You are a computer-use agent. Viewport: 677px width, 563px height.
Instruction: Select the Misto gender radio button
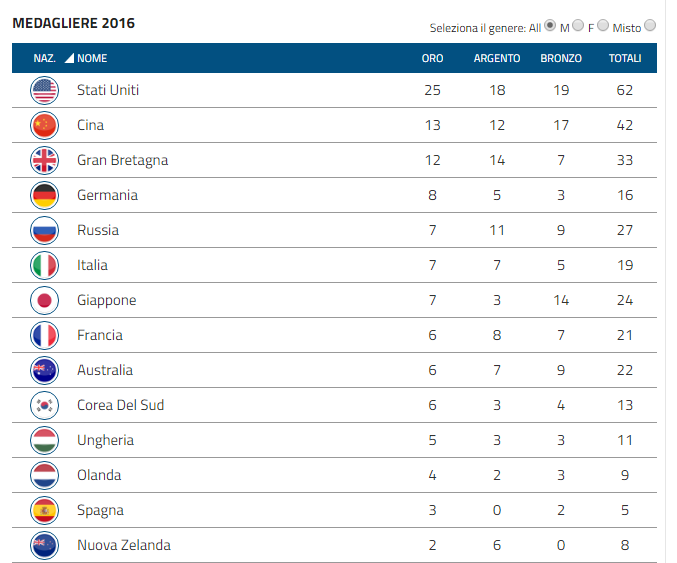pos(651,25)
